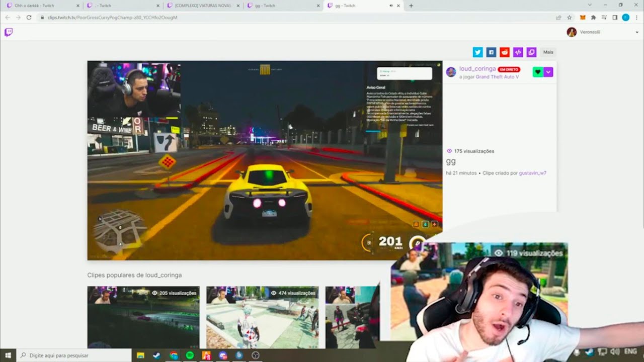This screenshot has width=644, height=362.
Task: Click the taskbar search box
Action: [x=74, y=355]
